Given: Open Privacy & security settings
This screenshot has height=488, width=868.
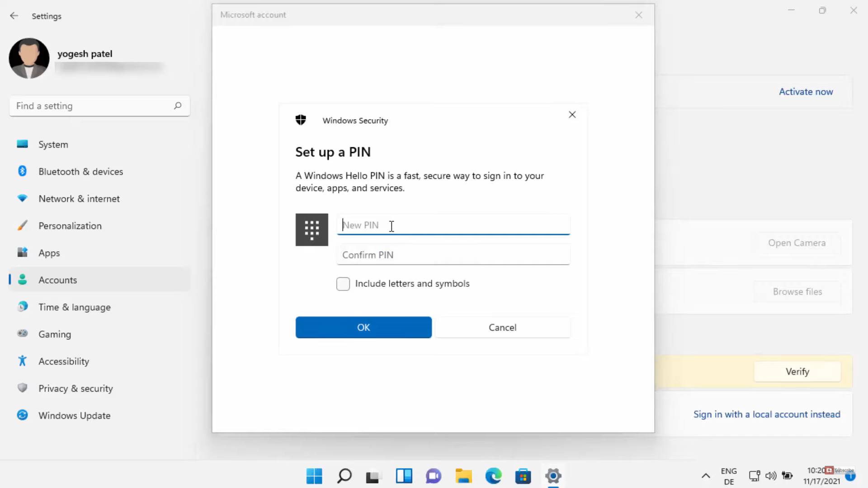Looking at the screenshot, I should [x=99, y=389].
